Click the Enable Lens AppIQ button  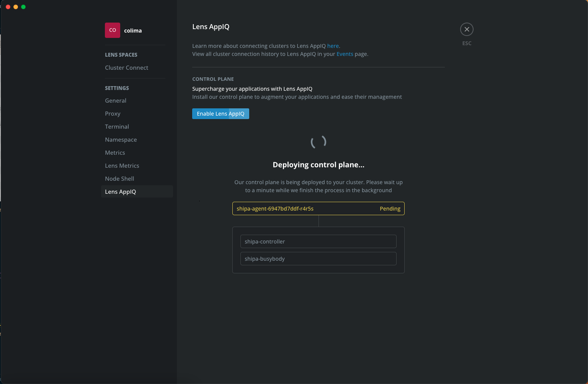click(220, 114)
